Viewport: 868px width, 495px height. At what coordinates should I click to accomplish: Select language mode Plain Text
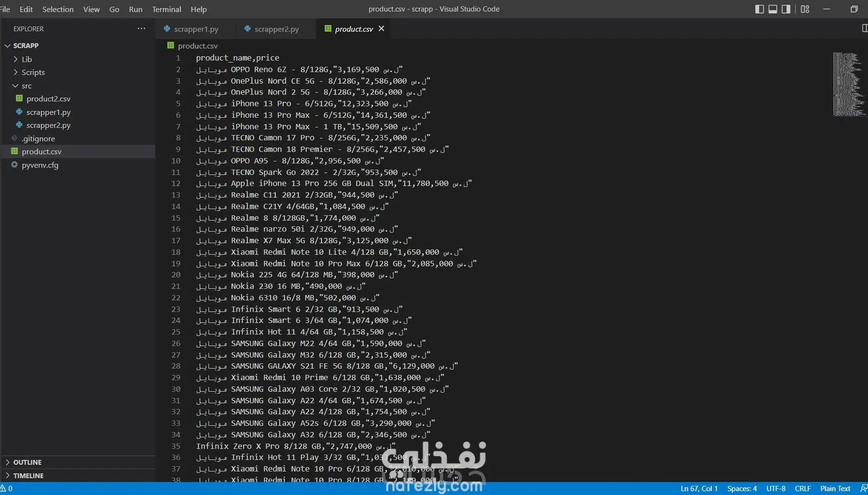click(835, 489)
